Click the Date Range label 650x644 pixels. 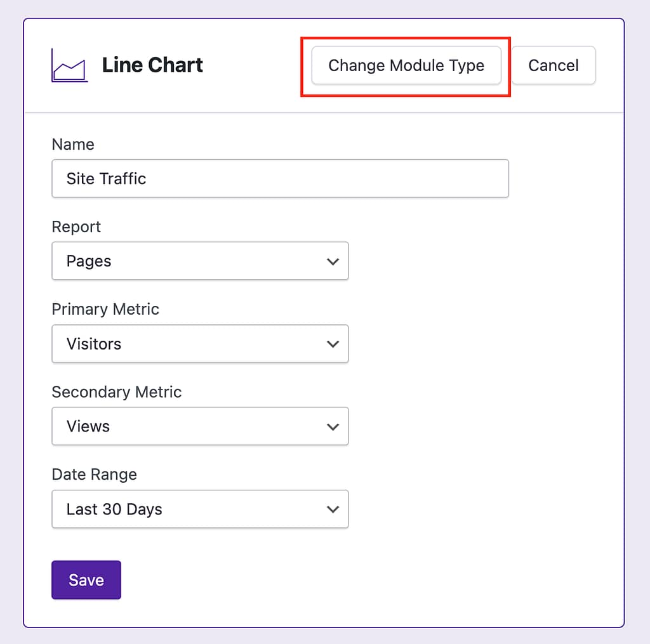click(94, 475)
